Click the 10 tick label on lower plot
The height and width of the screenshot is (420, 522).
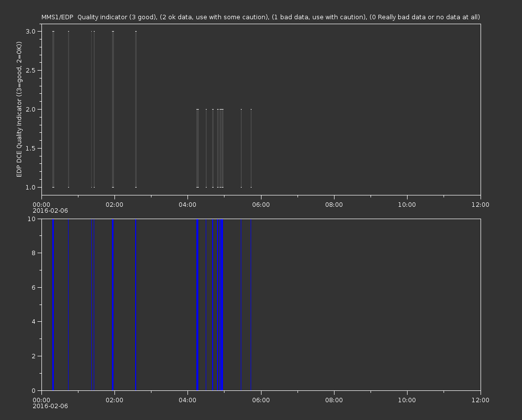pos(32,219)
